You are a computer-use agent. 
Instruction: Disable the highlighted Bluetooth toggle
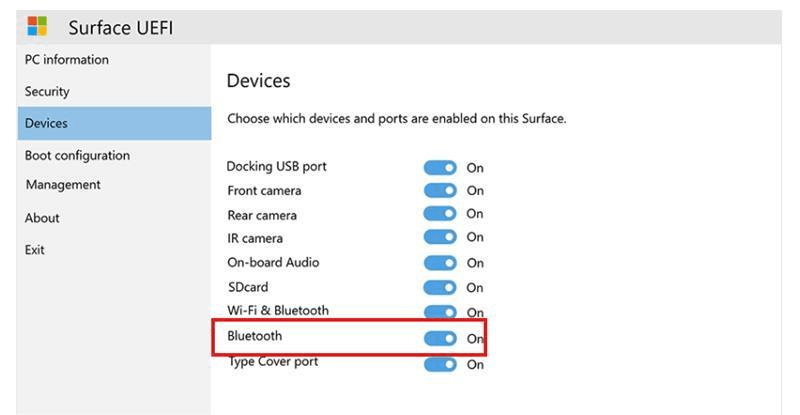(x=440, y=339)
